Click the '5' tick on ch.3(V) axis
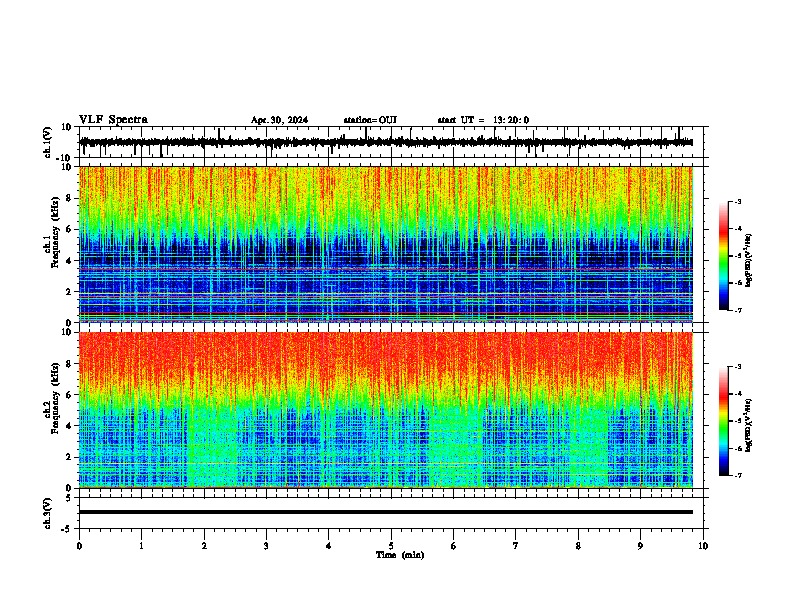 pos(70,498)
